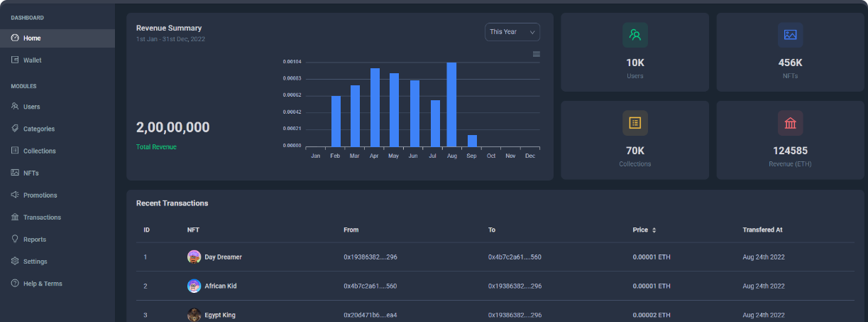868x322 pixels.
Task: Click the September bar in revenue chart
Action: click(472, 141)
